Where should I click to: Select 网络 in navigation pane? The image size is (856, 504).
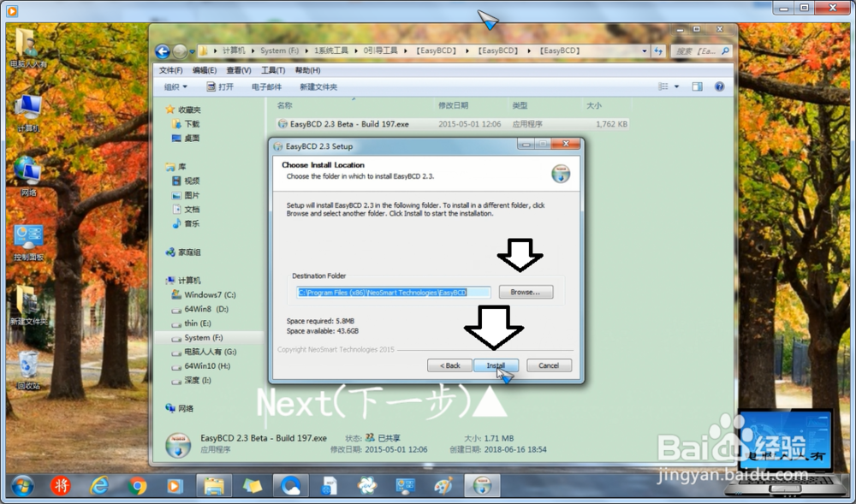[180, 408]
